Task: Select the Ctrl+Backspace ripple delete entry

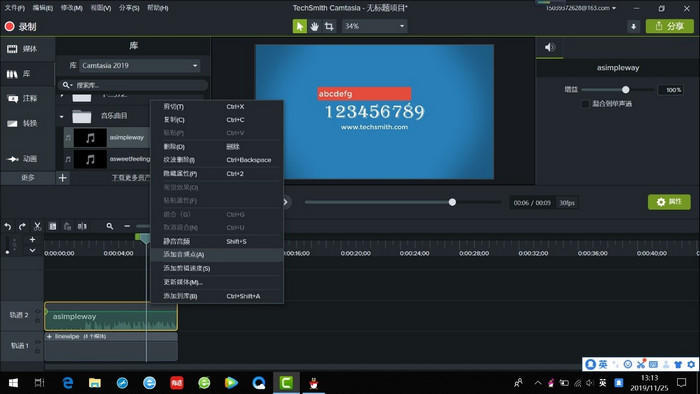Action: tap(217, 160)
